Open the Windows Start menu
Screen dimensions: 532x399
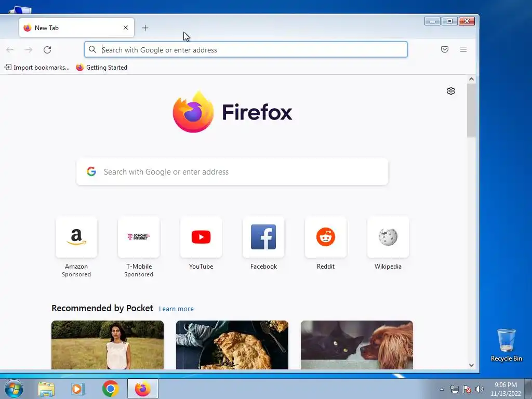coord(14,389)
